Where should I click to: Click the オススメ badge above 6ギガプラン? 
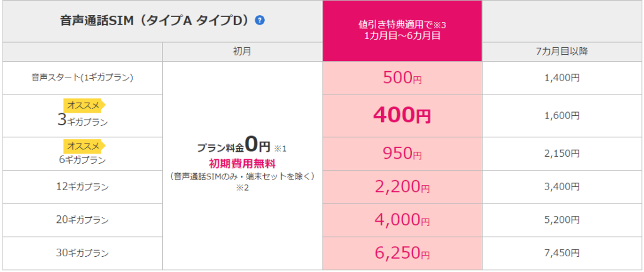[84, 146]
